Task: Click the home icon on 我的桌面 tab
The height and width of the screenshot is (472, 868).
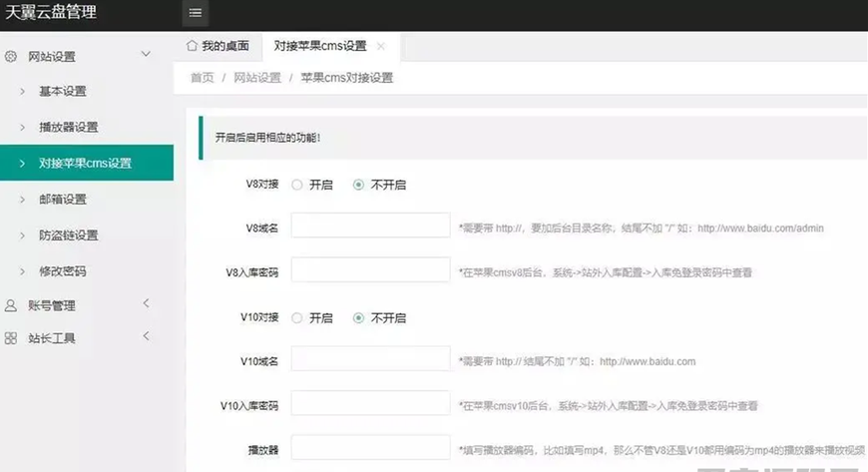Action: coord(192,46)
